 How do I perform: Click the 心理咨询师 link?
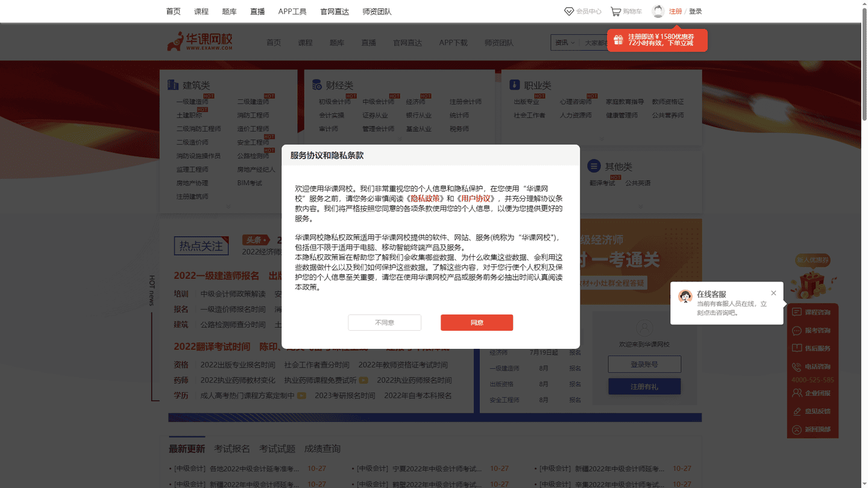pyautogui.click(x=576, y=102)
